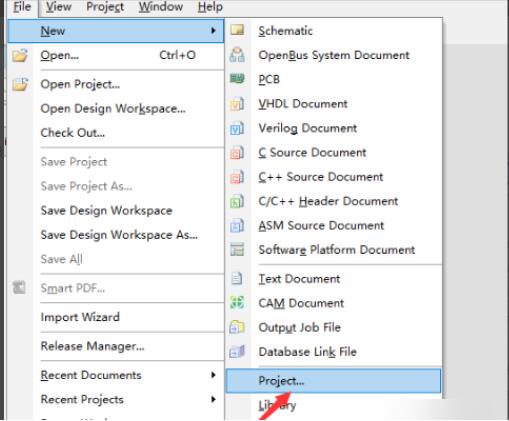The height and width of the screenshot is (421, 509).
Task: Click the CAM Document icon
Action: tap(237, 303)
